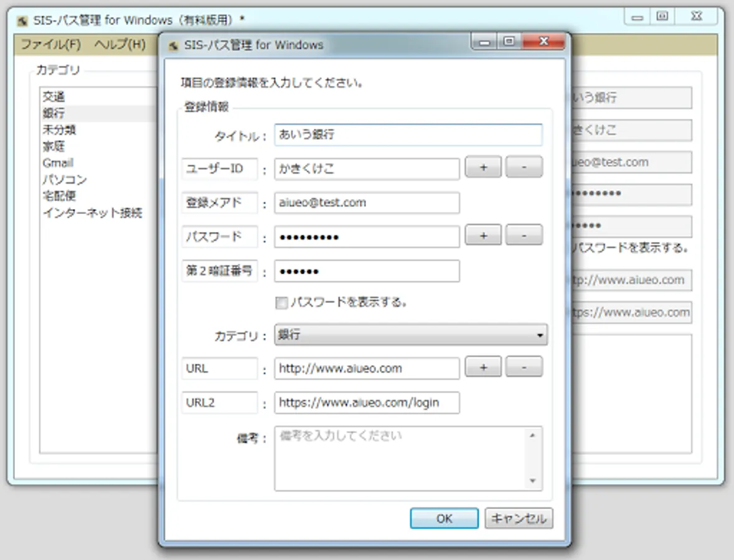Click main window URL field www.aiueo.com

point(631,280)
